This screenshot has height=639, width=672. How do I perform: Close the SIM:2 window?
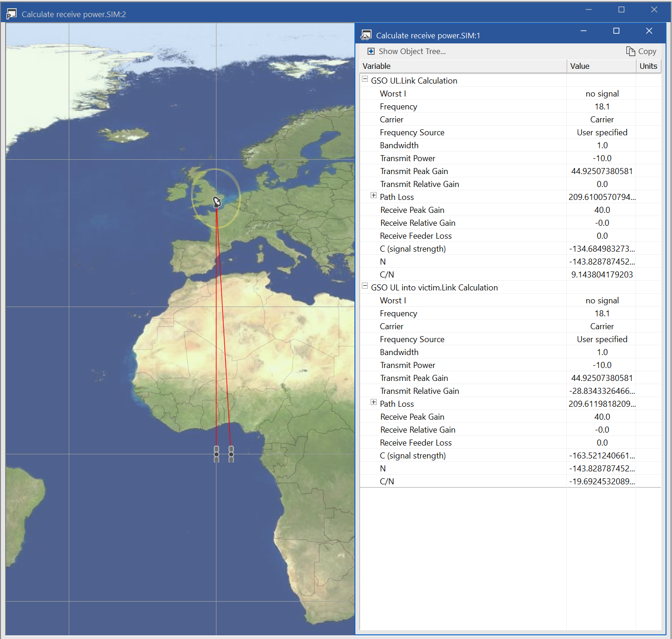654,10
